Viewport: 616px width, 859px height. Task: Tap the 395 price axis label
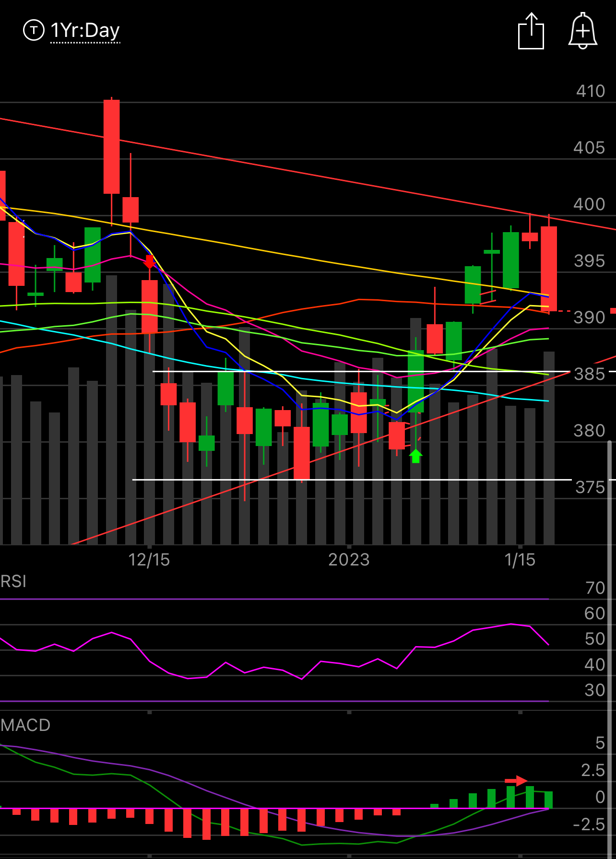click(590, 261)
